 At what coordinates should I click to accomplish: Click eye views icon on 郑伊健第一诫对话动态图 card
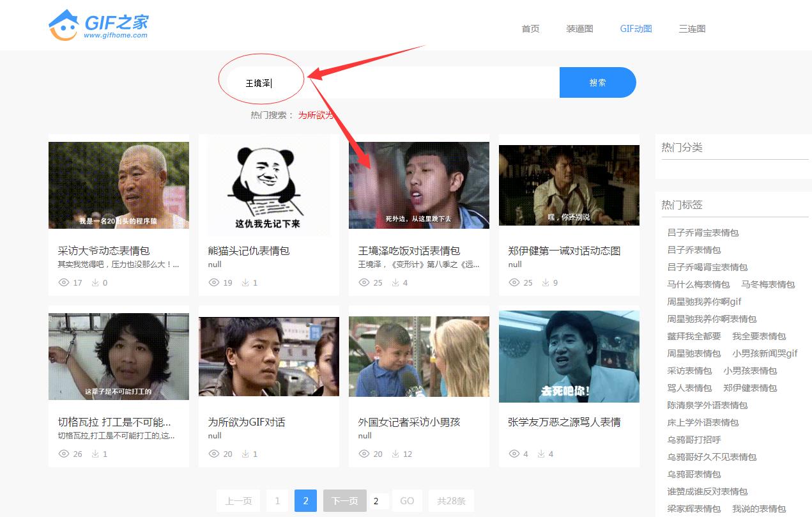pos(514,282)
